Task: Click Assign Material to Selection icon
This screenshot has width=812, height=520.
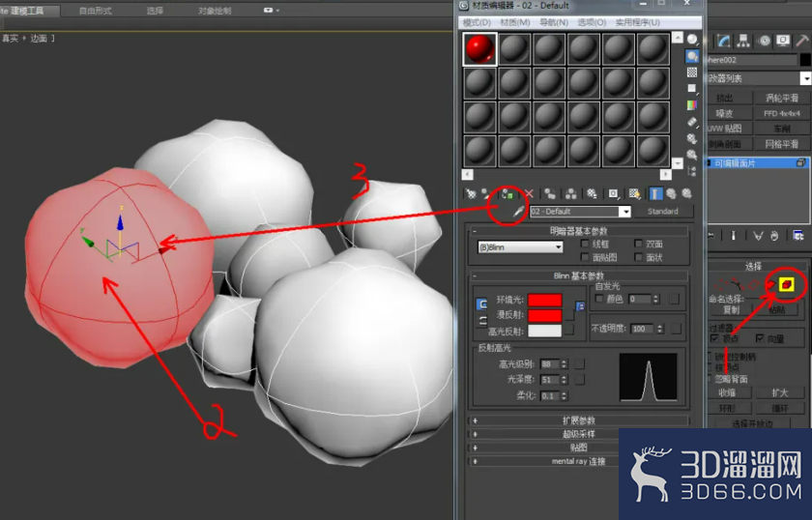Action: (x=507, y=193)
